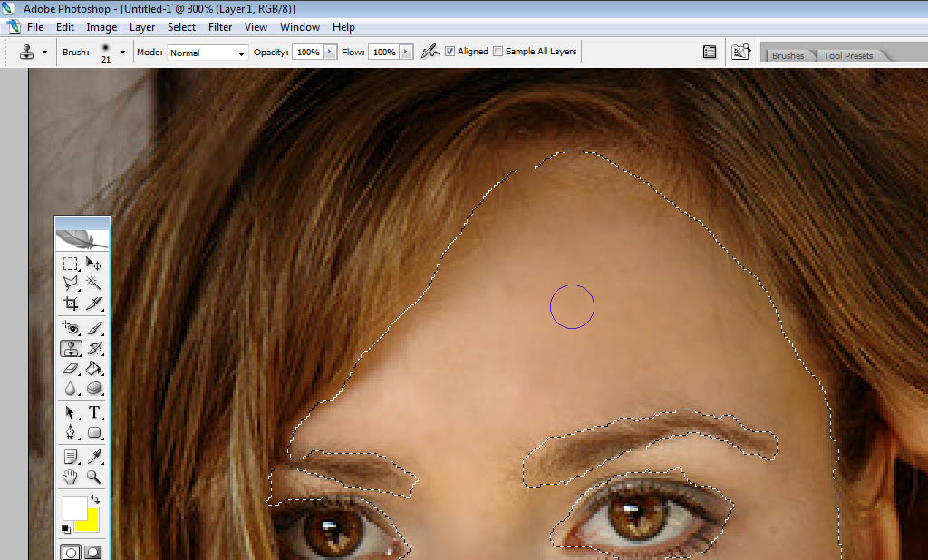Expand the Opacity slider arrow
Image resolution: width=928 pixels, height=560 pixels.
tap(330, 53)
